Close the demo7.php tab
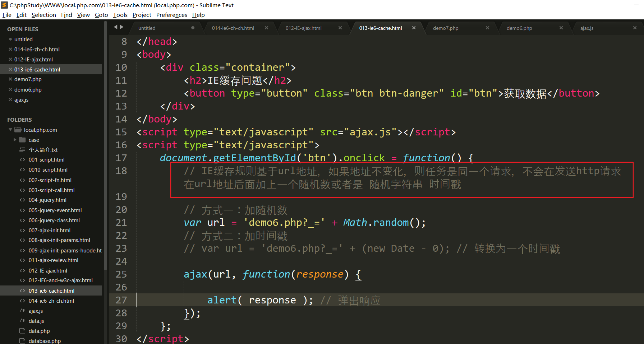 pyautogui.click(x=487, y=28)
